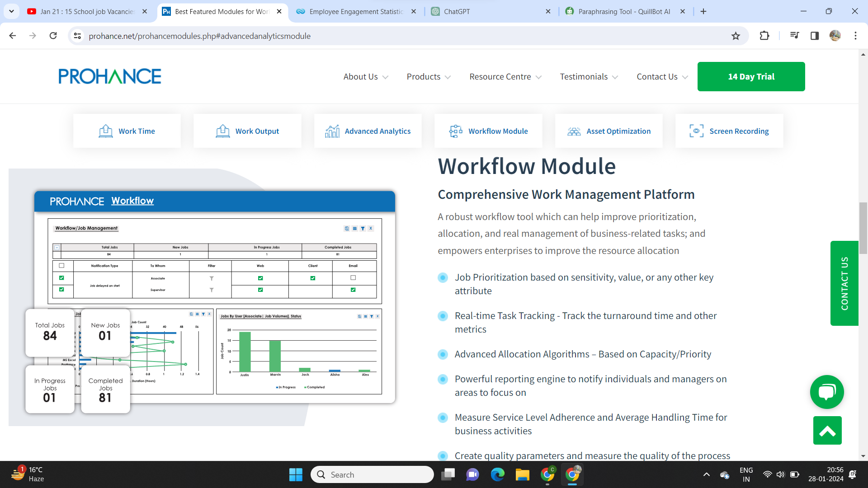Jump to the Work Time module card

click(127, 131)
